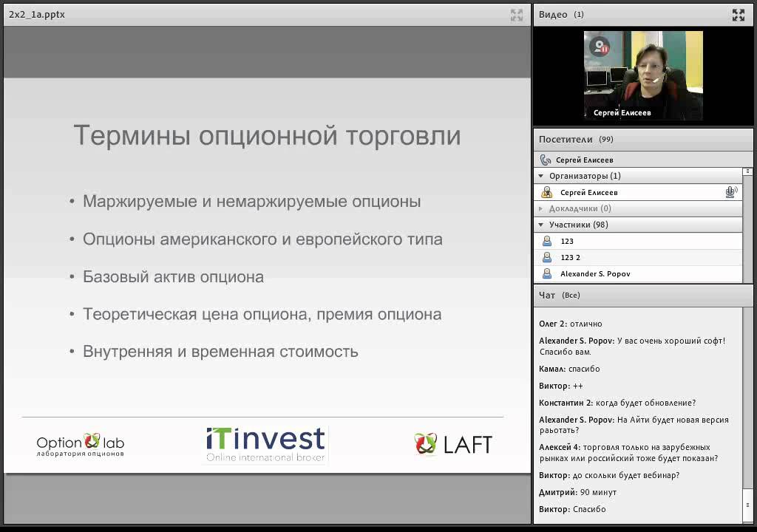757x532 pixels.
Task: Click the user icon beside participant 123
Action: pyautogui.click(x=547, y=241)
